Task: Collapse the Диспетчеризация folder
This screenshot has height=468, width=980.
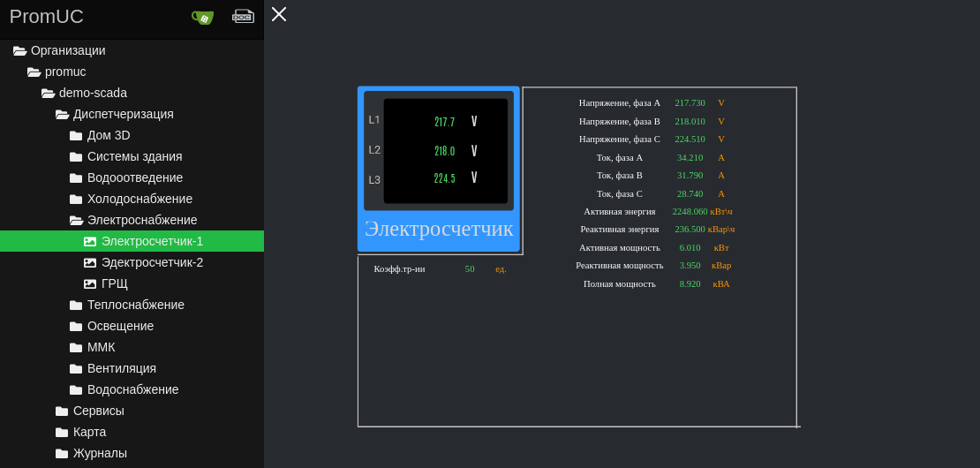Action: click(x=62, y=114)
